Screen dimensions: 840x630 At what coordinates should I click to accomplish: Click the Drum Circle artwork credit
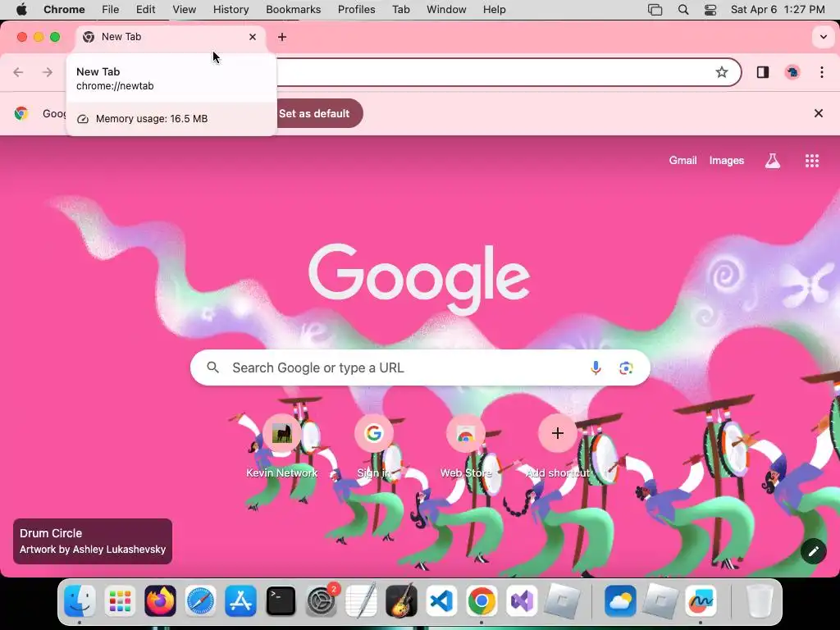tap(93, 541)
